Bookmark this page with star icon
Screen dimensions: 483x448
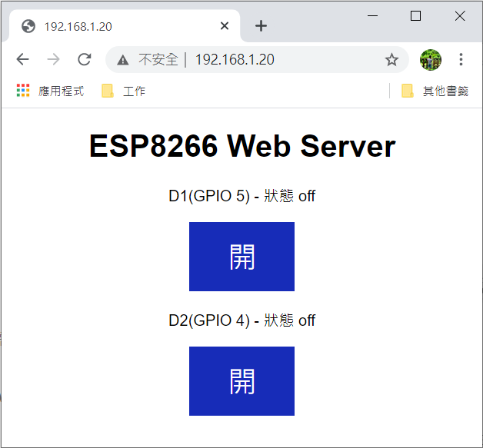click(x=391, y=60)
